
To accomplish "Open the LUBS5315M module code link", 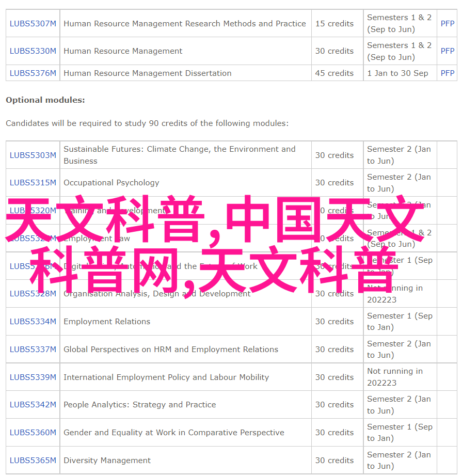I will 33,183.
